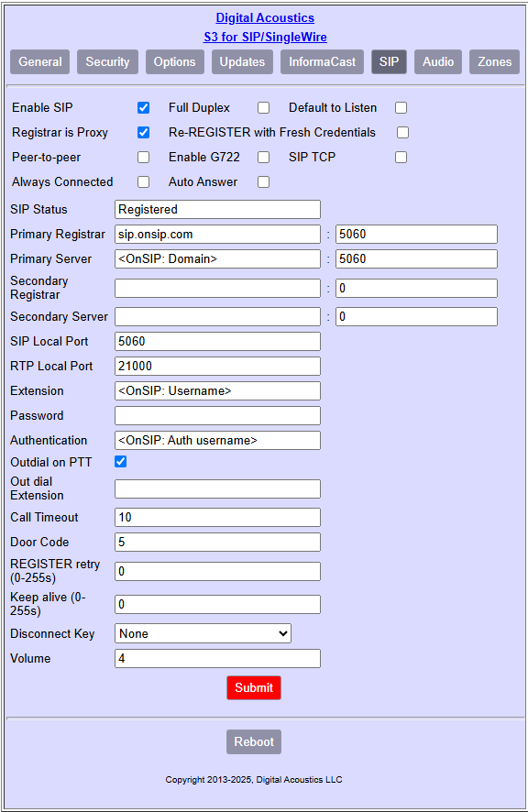Click the Volume input field
528x812 pixels.
[x=217, y=659]
